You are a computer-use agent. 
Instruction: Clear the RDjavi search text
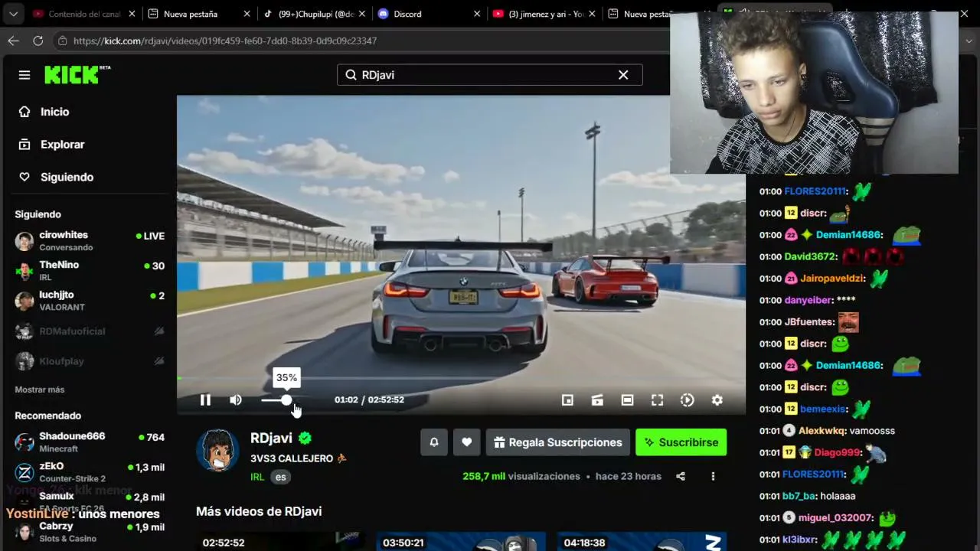[x=623, y=75]
